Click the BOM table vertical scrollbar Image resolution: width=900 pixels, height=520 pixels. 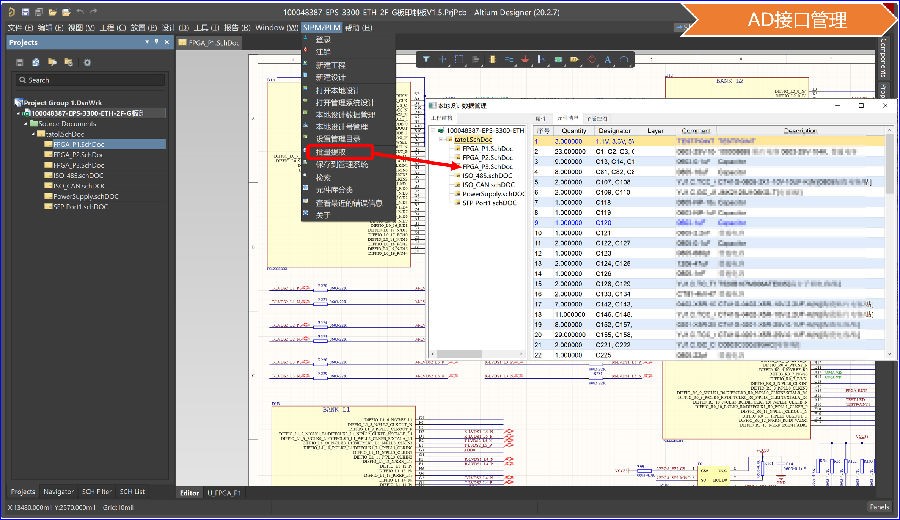tap(890, 165)
